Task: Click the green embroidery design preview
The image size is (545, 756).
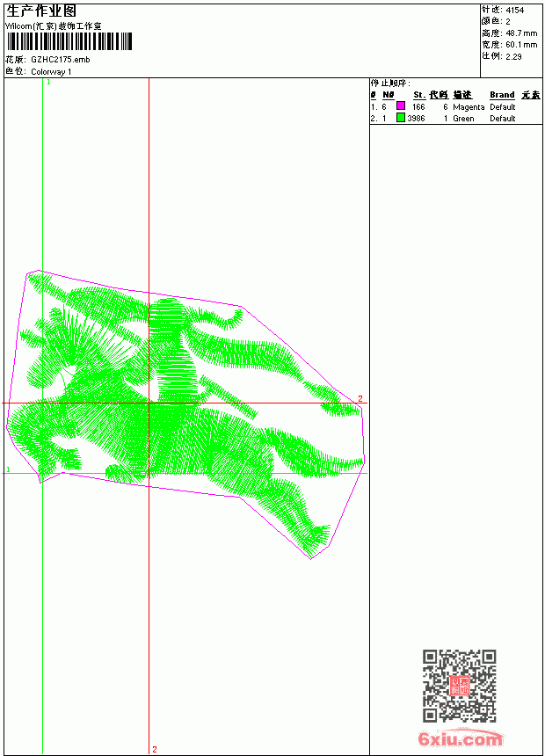Action: 185,414
